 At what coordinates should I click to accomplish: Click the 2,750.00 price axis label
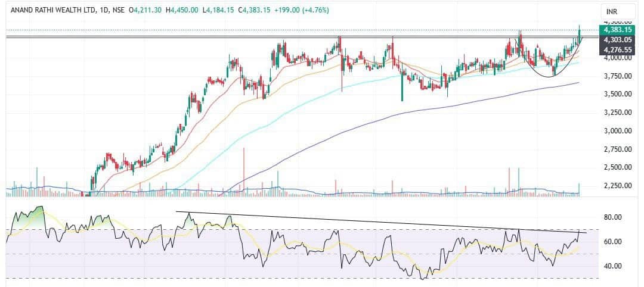(617, 149)
